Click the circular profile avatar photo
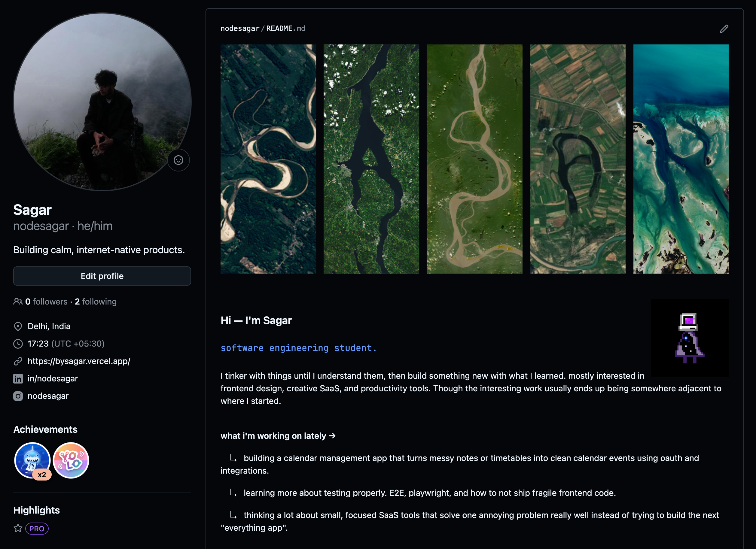The width and height of the screenshot is (756, 549). tap(102, 102)
